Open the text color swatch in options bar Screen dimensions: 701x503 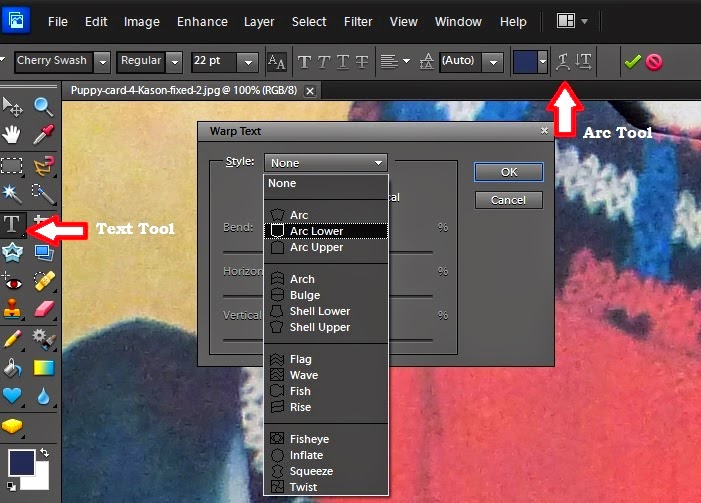coord(525,62)
